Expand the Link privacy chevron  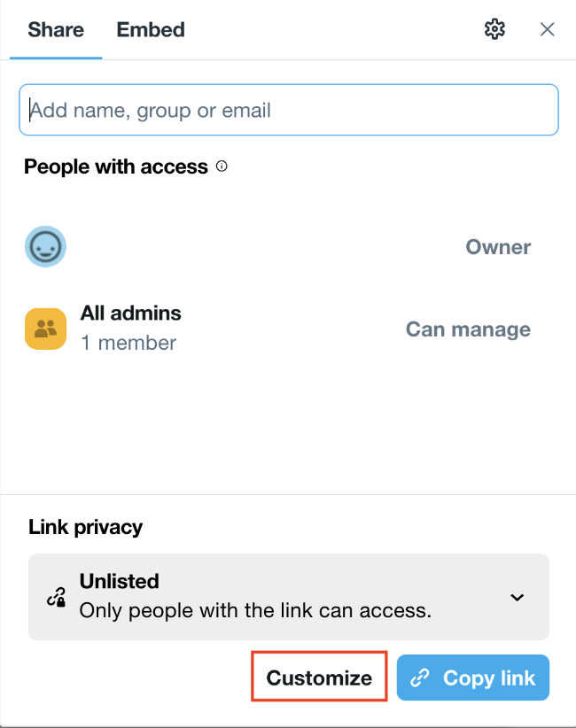coord(518,597)
